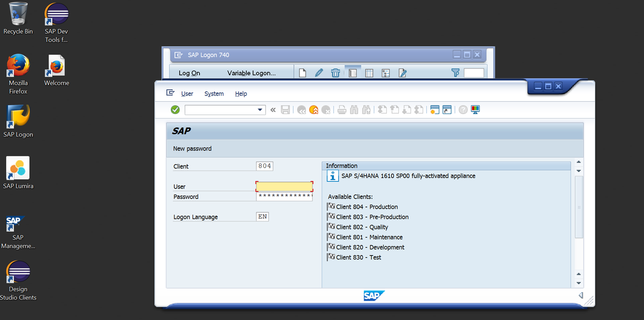
Task: Open the System menu
Action: tap(214, 94)
